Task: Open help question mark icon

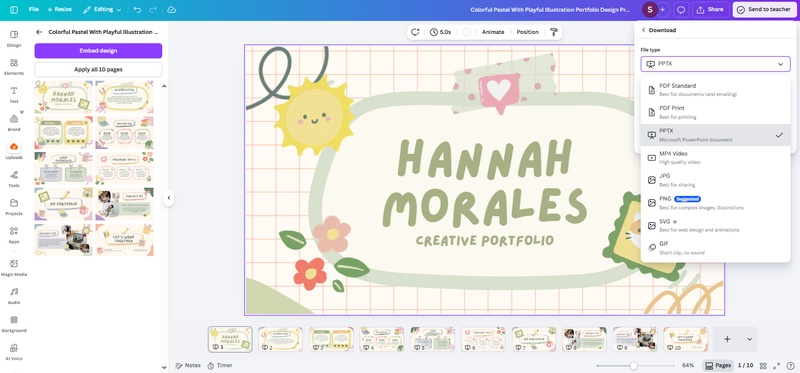Action: (x=790, y=365)
